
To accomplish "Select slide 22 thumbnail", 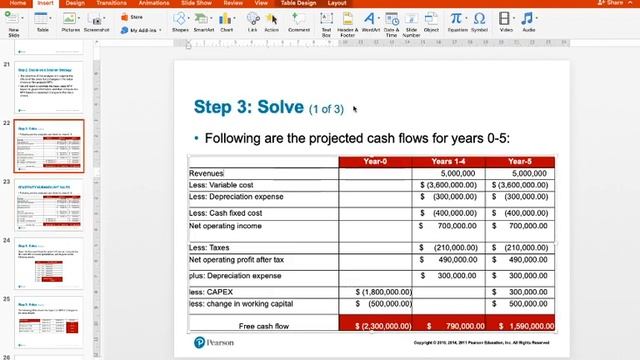I will (x=49, y=146).
